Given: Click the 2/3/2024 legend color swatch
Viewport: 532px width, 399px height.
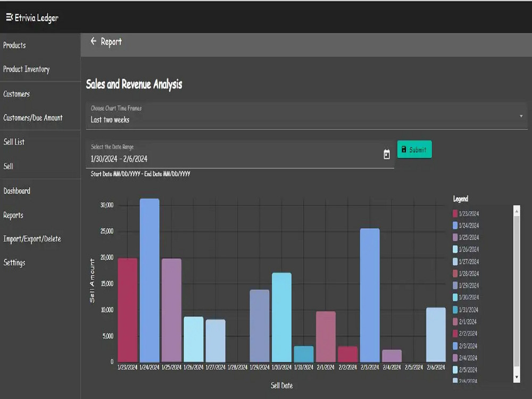Looking at the screenshot, I should 455,346.
